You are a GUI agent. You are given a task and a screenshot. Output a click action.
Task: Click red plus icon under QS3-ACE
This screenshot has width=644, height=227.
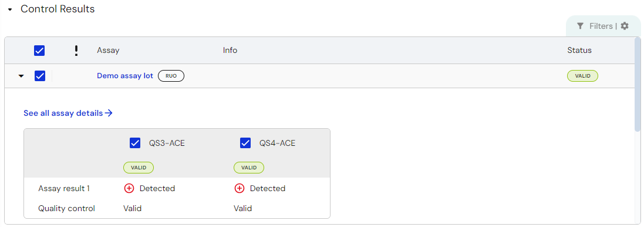pos(129,188)
